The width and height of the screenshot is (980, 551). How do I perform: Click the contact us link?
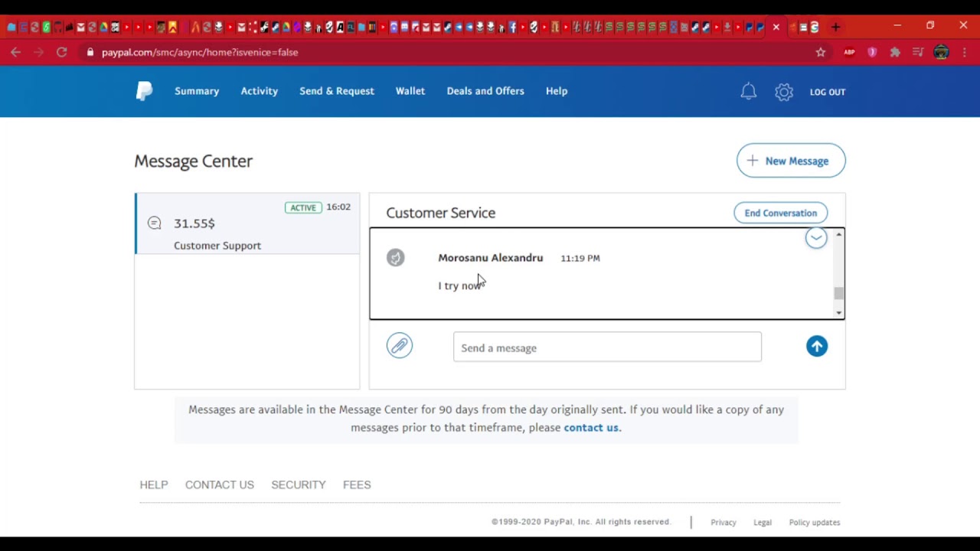coord(591,428)
